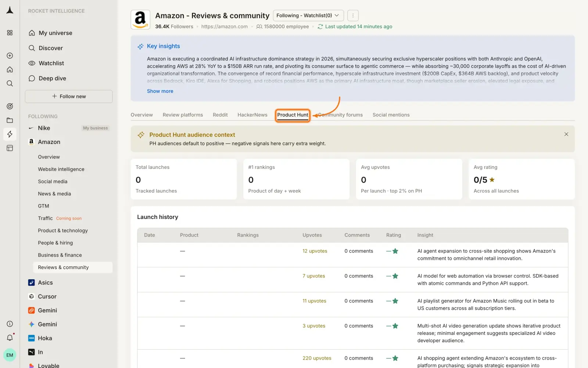The height and width of the screenshot is (368, 588).
Task: Open the https://amazon.com link
Action: tap(225, 26)
